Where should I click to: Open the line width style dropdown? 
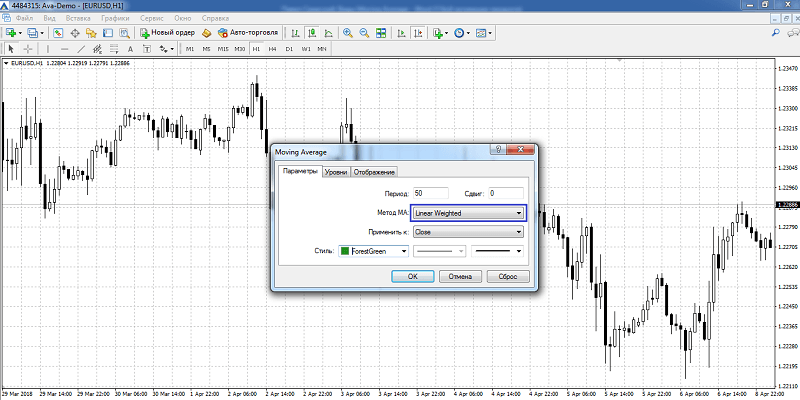(x=497, y=251)
